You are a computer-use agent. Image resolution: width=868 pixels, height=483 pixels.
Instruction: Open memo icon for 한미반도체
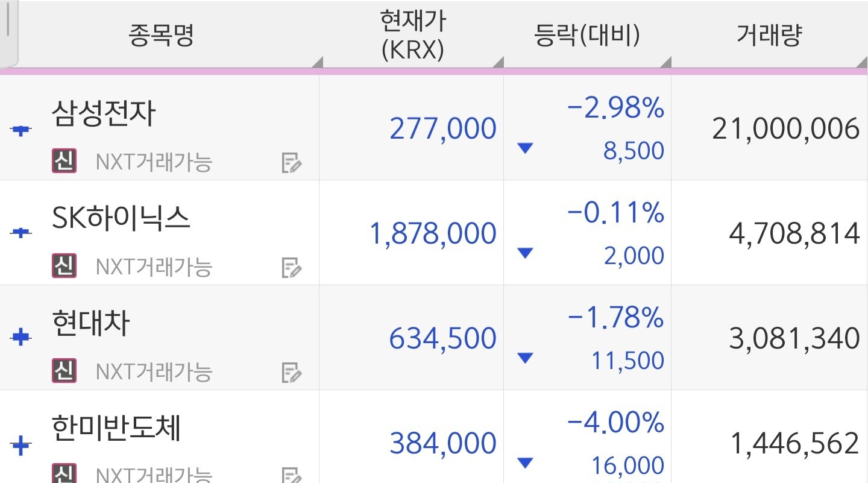(292, 475)
